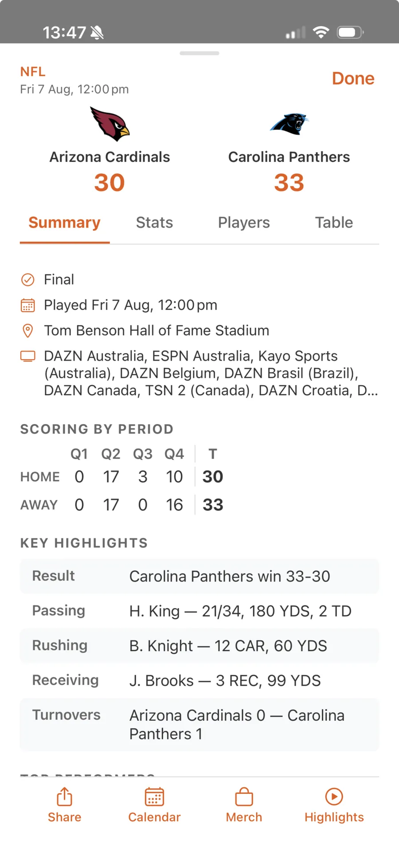Screen dimensions: 399x868
Task: Open Tom Benson Hall of Fame Stadium venue
Action: tap(156, 330)
